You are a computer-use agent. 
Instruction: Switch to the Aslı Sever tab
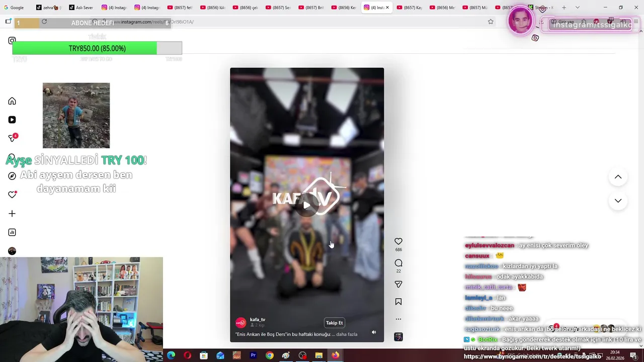pyautogui.click(x=81, y=8)
